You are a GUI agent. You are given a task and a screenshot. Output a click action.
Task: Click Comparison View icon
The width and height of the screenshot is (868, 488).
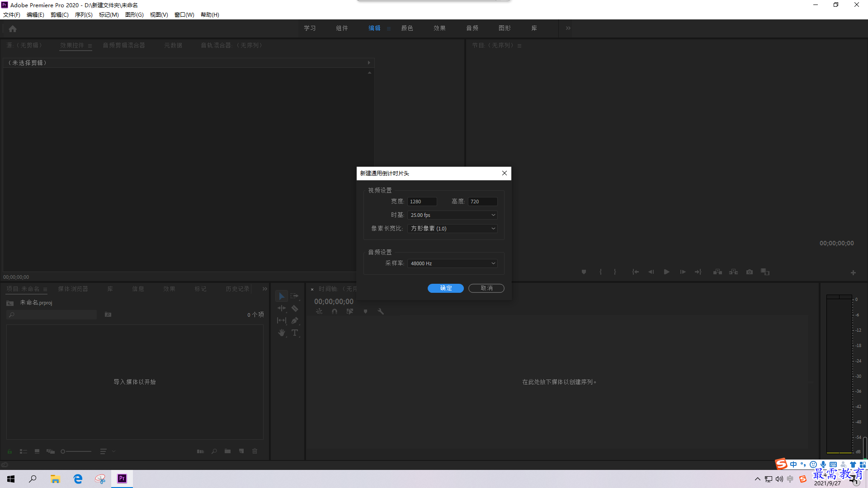(x=765, y=272)
